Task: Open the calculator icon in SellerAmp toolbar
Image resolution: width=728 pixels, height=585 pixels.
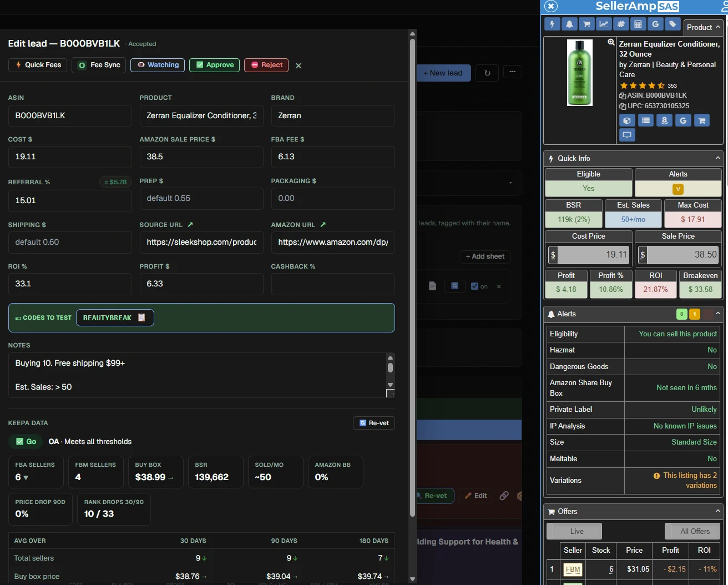Action: [638, 24]
